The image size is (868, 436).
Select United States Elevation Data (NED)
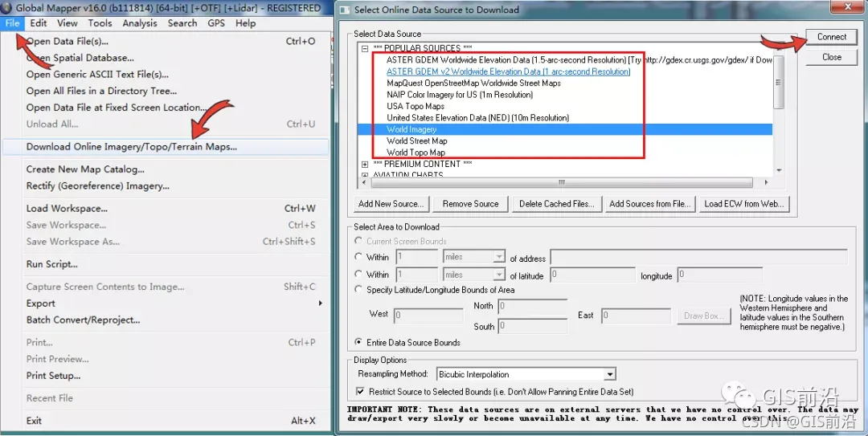[477, 118]
